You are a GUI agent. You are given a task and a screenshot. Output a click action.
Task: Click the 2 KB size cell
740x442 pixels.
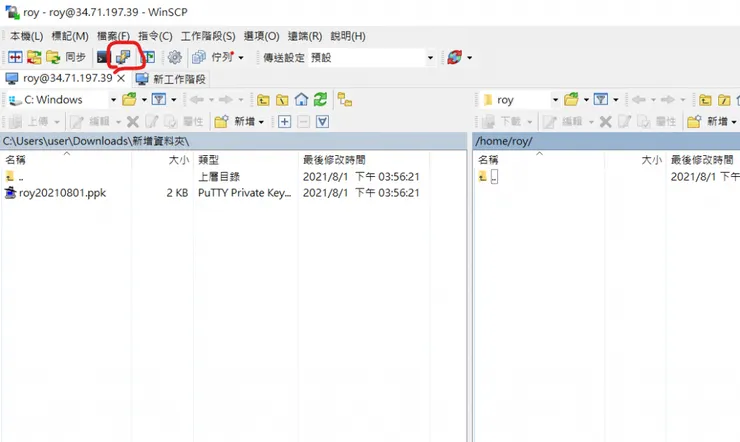(x=177, y=192)
